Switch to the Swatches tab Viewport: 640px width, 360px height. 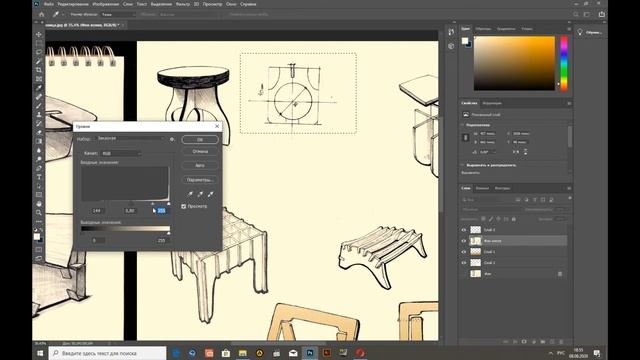coord(483,29)
